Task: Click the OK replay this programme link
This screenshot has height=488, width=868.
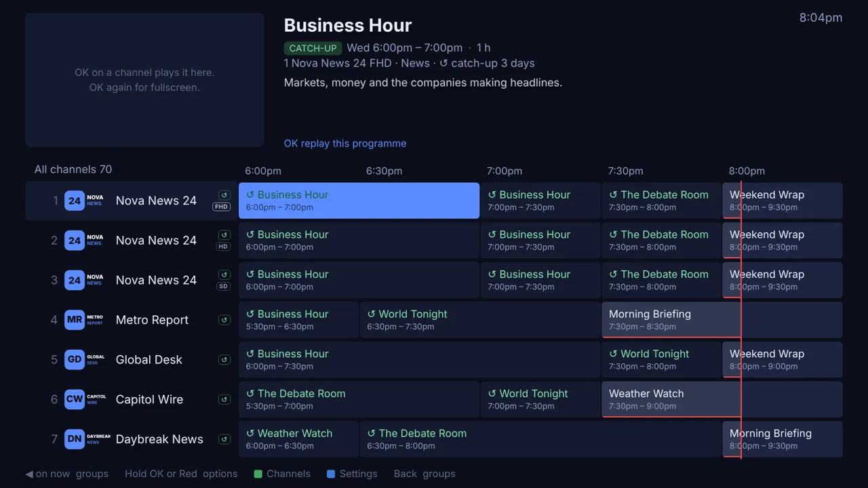Action: coord(345,144)
